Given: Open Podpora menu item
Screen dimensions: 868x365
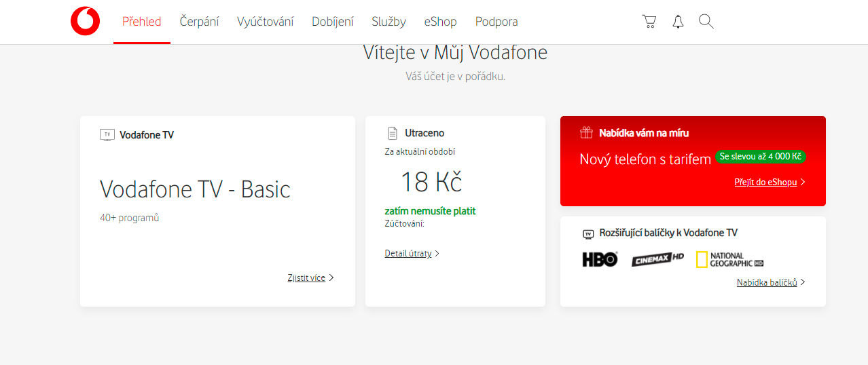Looking at the screenshot, I should 496,22.
